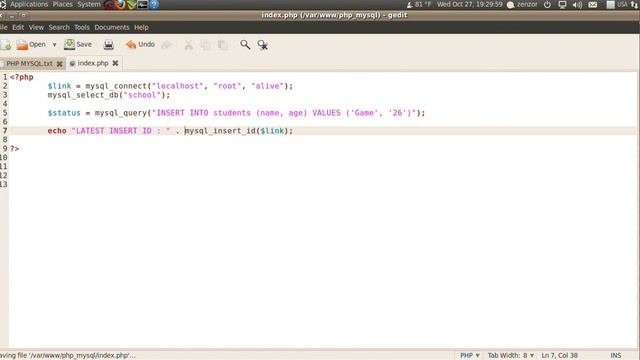The image size is (640, 360).
Task: Click mysql_insert_id on line 7
Action: 220,131
